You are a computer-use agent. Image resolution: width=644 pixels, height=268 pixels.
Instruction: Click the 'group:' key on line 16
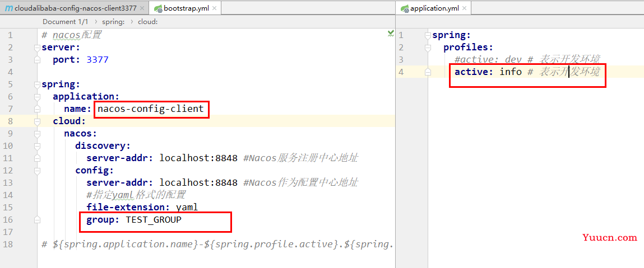[x=103, y=220]
